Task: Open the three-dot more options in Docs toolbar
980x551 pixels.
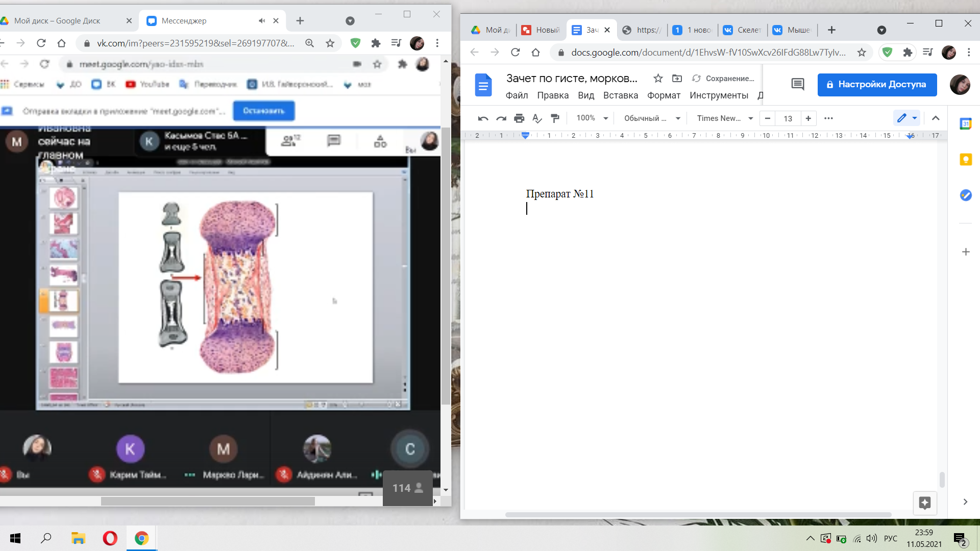Action: [828, 118]
